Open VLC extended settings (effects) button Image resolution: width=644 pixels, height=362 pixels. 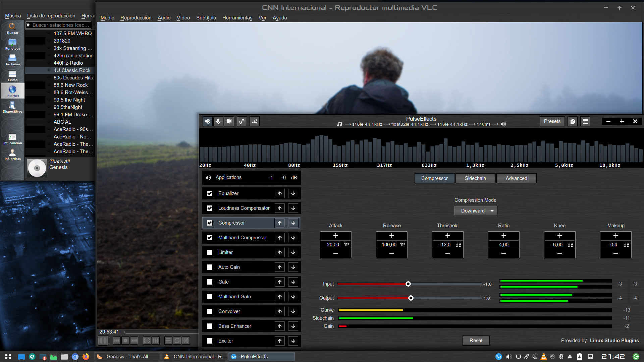coord(156,341)
